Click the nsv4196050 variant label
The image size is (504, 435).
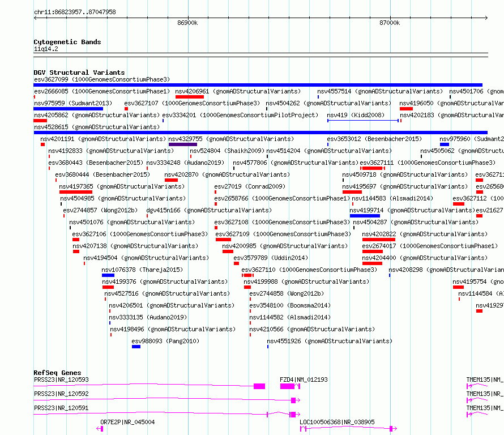point(451,103)
